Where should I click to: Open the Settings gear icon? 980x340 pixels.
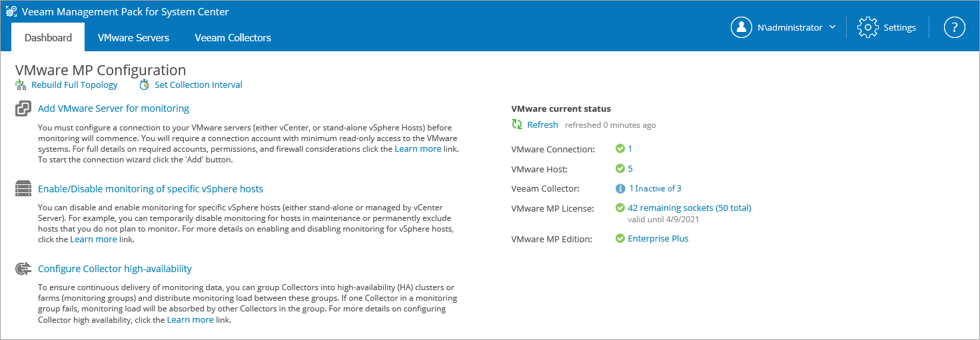(868, 27)
